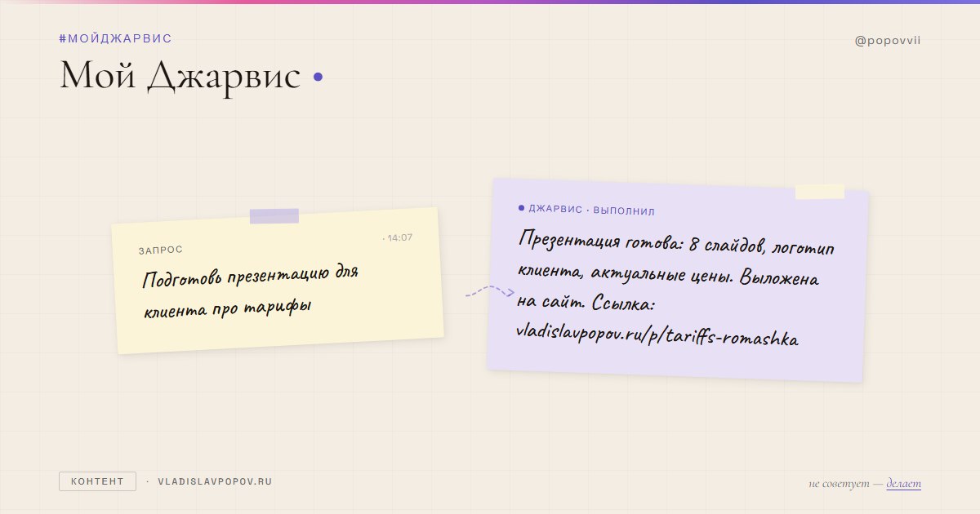The height and width of the screenshot is (514, 980).
Task: Click the 14:07 timestamp
Action: 399,237
